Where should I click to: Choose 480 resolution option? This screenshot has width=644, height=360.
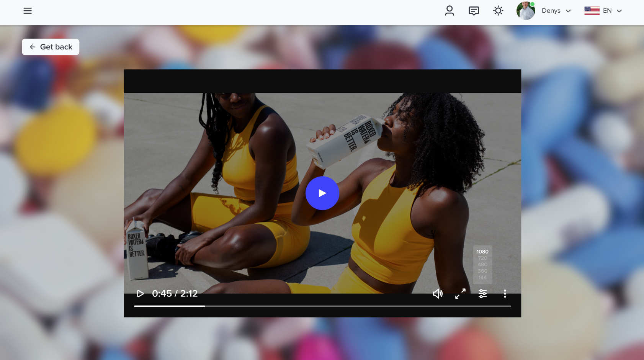point(482,265)
